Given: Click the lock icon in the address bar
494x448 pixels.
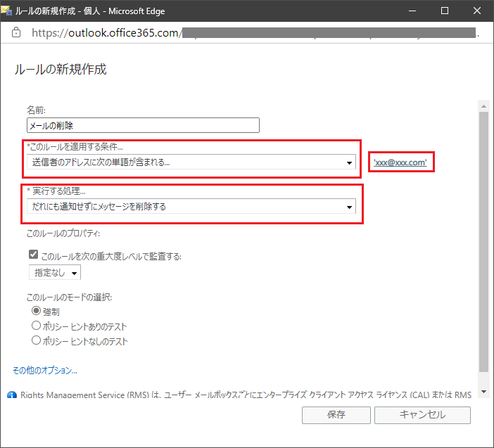Looking at the screenshot, I should pyautogui.click(x=18, y=32).
